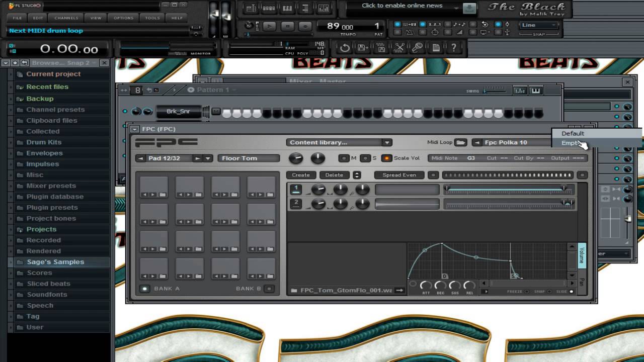Screen dimensions: 644x362
Task: Click the undo history icon
Action: point(345,48)
